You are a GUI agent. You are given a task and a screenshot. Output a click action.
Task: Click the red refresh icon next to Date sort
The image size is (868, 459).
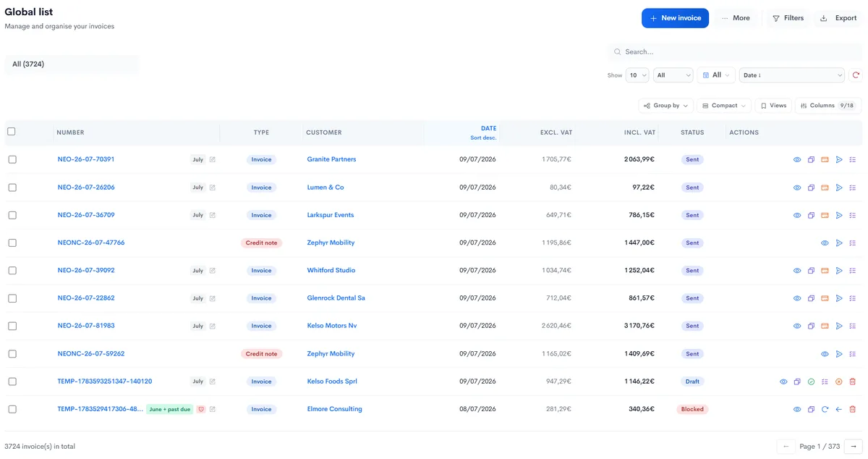[x=856, y=75]
